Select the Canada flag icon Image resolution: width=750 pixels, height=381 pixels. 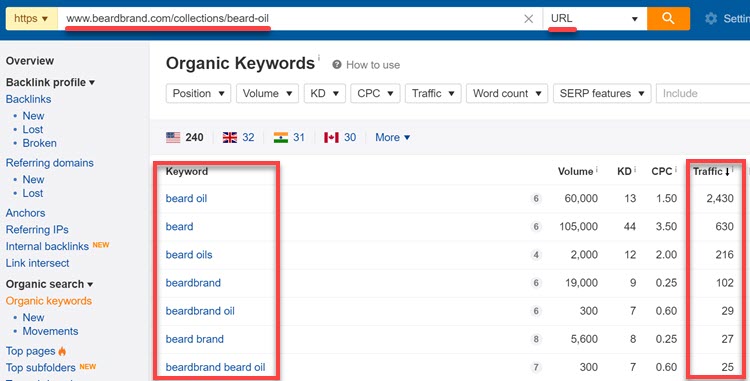331,138
